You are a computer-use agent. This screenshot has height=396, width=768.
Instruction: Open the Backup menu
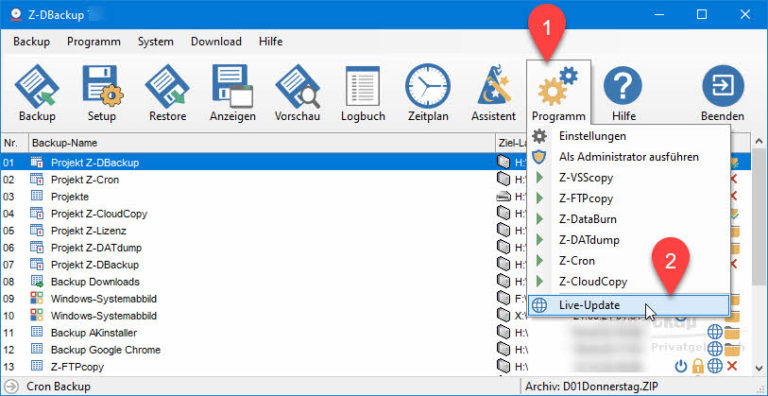31,42
